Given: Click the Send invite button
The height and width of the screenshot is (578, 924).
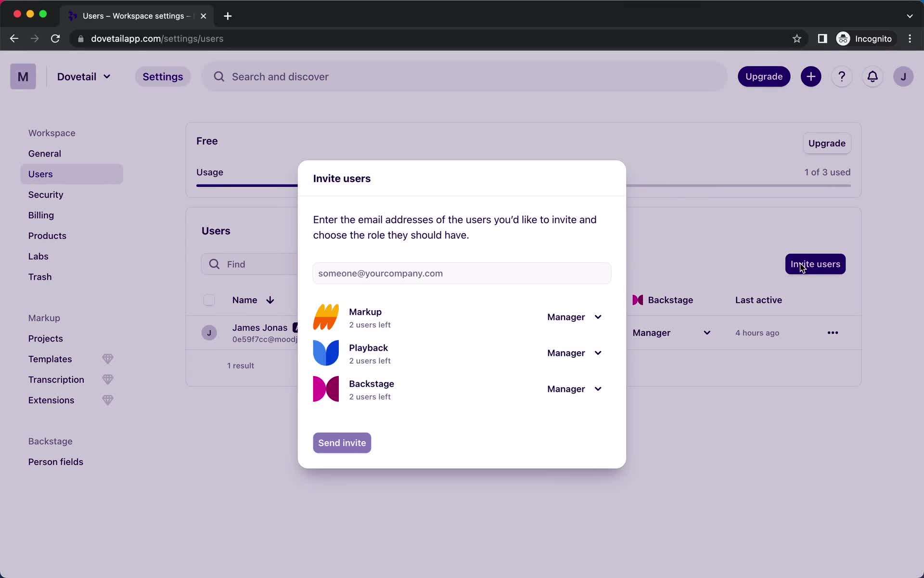Looking at the screenshot, I should point(342,442).
